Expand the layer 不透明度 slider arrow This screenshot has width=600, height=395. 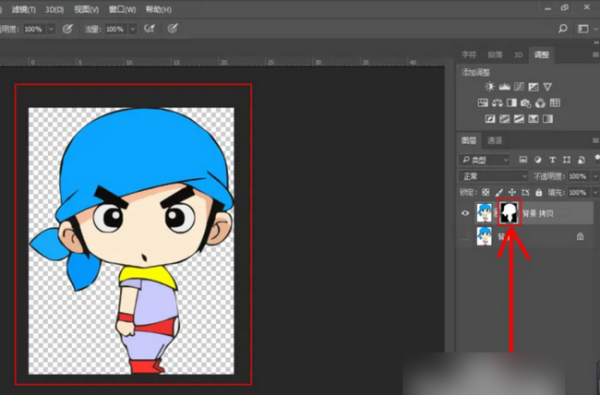pyautogui.click(x=595, y=176)
